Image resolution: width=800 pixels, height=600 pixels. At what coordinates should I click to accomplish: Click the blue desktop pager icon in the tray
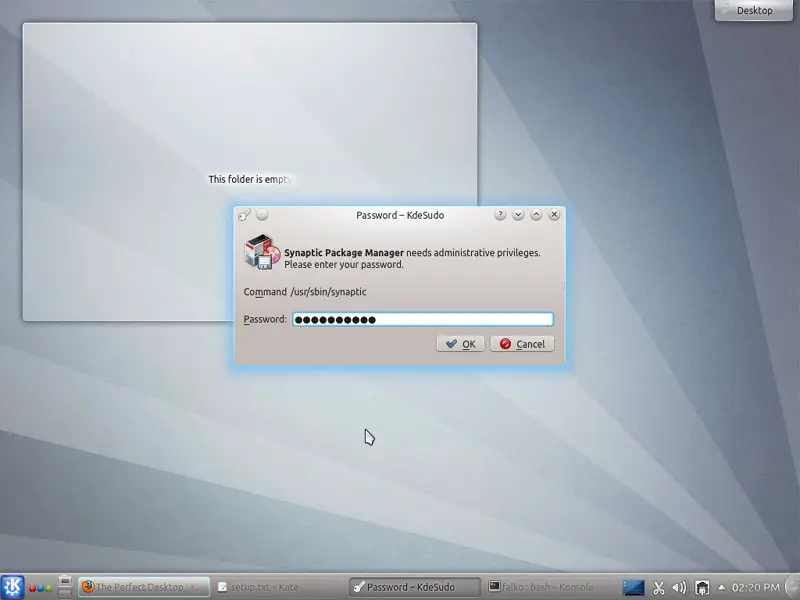pyautogui.click(x=633, y=588)
